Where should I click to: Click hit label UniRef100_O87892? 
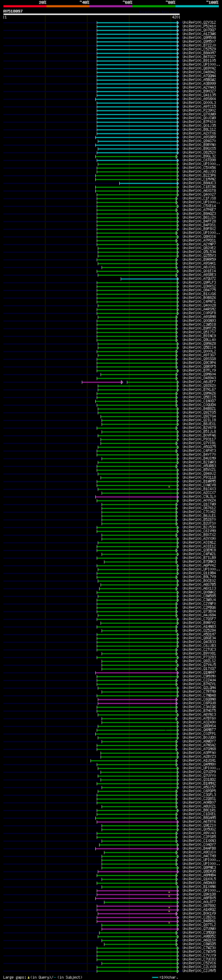coord(199,906)
